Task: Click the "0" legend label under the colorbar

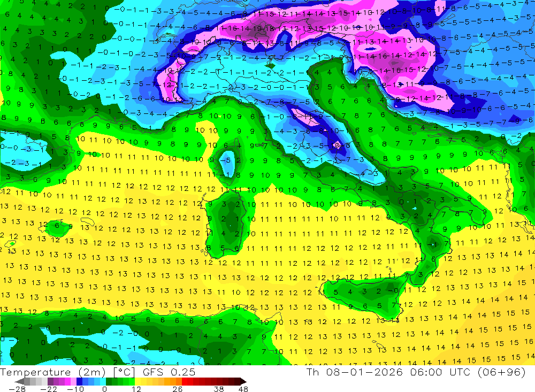Action: point(104,389)
